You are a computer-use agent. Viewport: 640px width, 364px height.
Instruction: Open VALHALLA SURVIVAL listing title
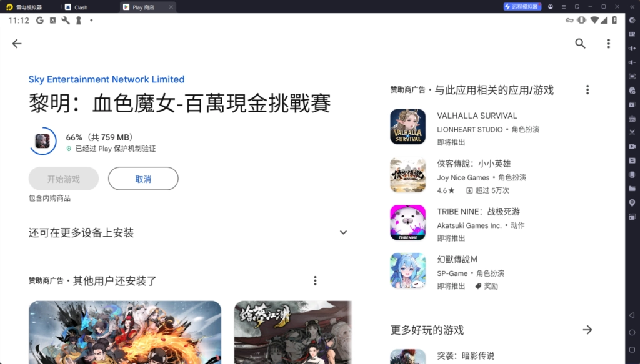pyautogui.click(x=477, y=116)
